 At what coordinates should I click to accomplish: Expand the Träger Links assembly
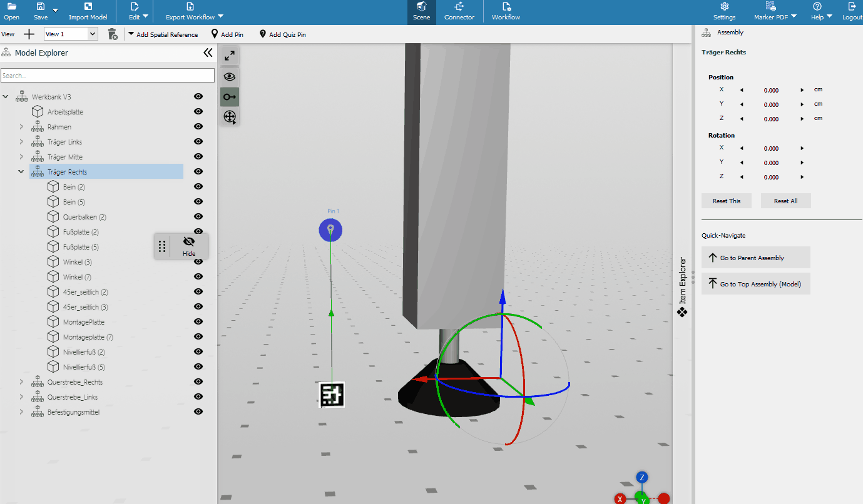[21, 142]
